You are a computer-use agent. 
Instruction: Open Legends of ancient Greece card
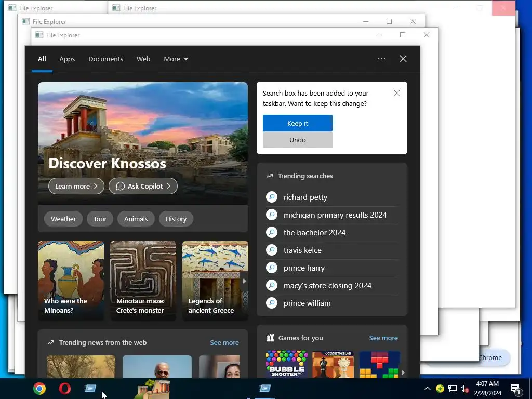pyautogui.click(x=215, y=281)
